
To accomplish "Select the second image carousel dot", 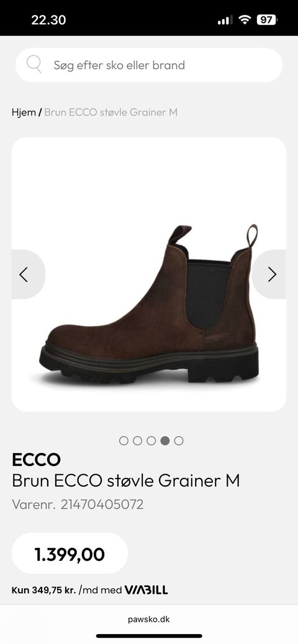I will (x=137, y=441).
